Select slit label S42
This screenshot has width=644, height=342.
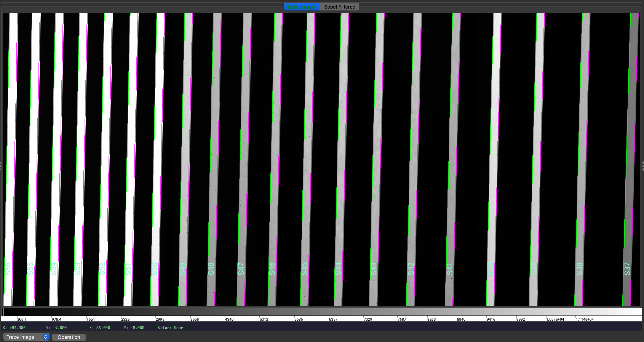click(411, 269)
